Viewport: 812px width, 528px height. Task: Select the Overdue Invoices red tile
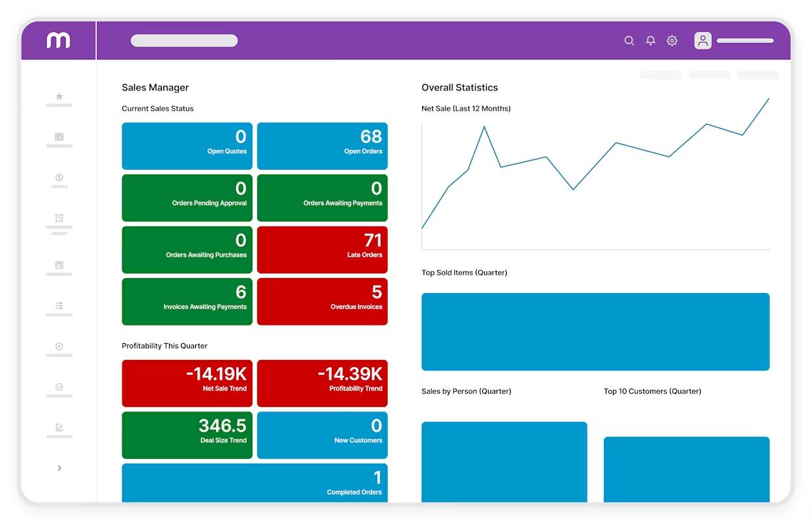coord(322,301)
